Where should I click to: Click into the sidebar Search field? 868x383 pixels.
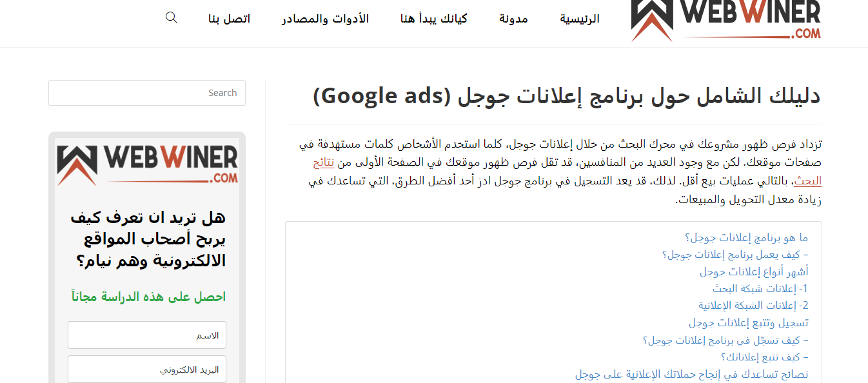(x=147, y=93)
